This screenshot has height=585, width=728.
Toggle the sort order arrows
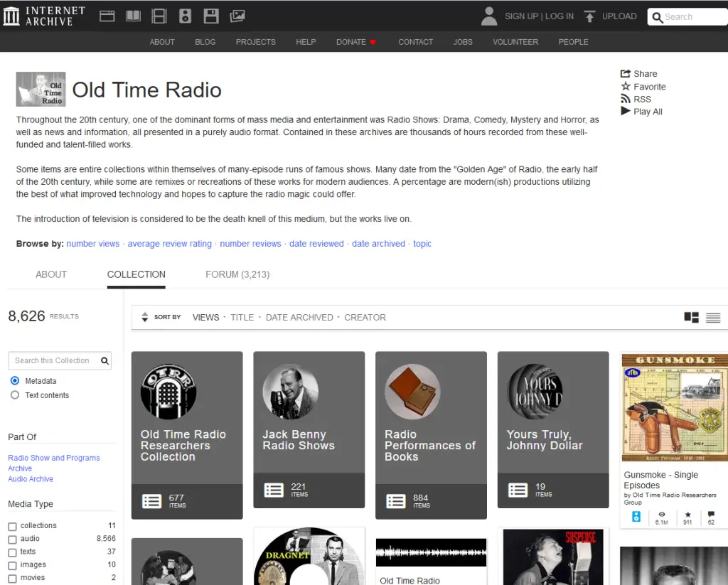point(145,318)
